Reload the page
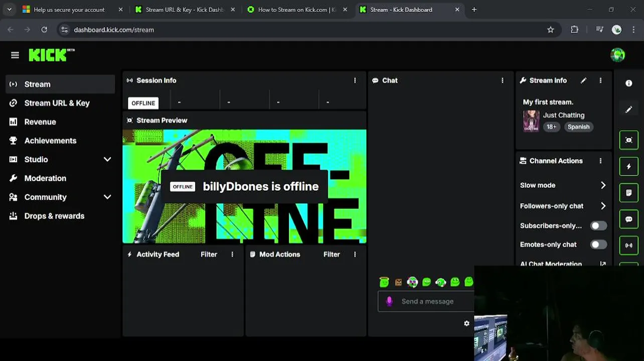The height and width of the screenshot is (361, 644). pyautogui.click(x=44, y=30)
